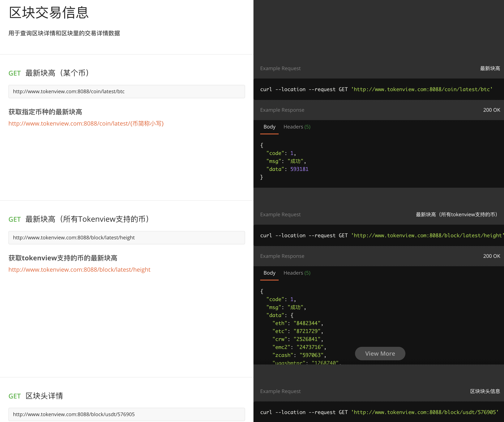Select the Body tab under block/latest/height response

tap(269, 273)
